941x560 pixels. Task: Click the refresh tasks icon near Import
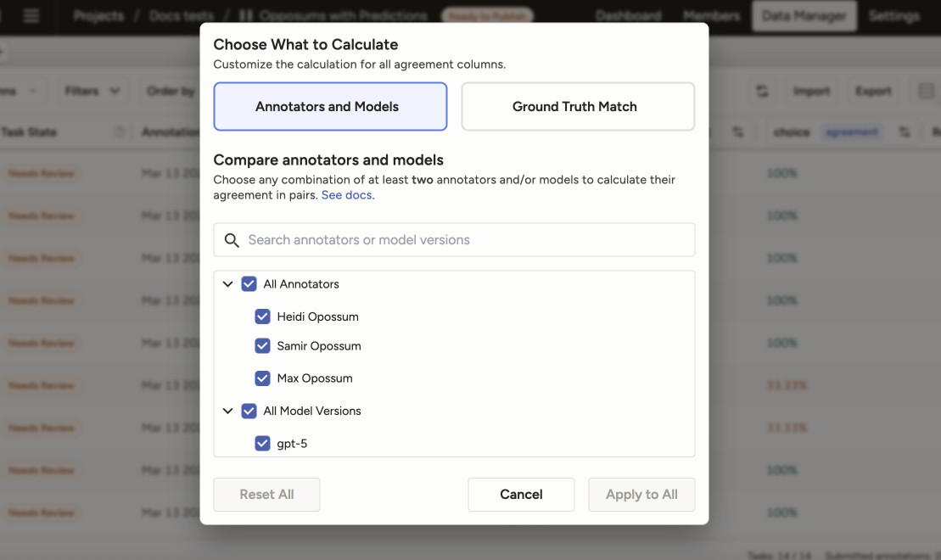[761, 91]
